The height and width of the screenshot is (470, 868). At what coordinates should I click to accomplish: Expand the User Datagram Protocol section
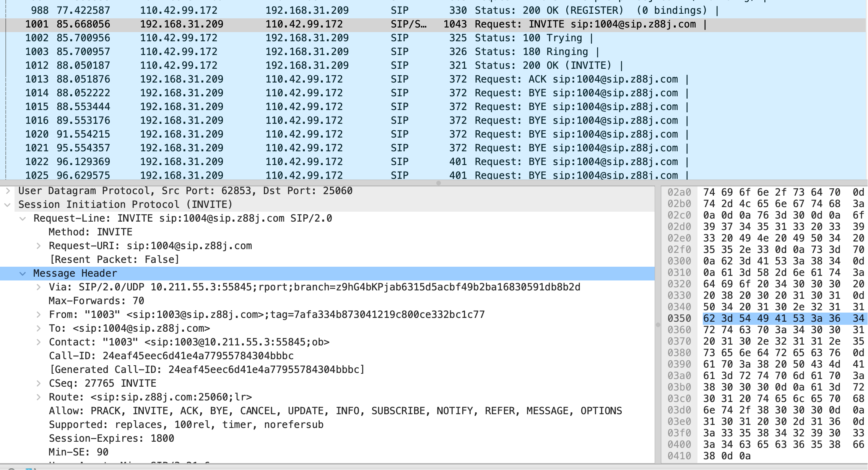(x=8, y=191)
